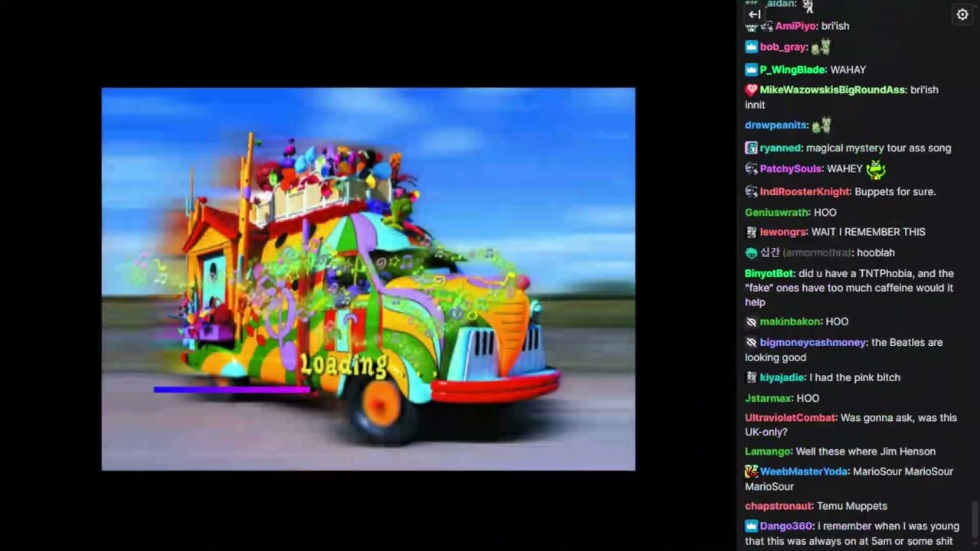
Task: Click the UltravioletCombat username
Action: (x=791, y=418)
